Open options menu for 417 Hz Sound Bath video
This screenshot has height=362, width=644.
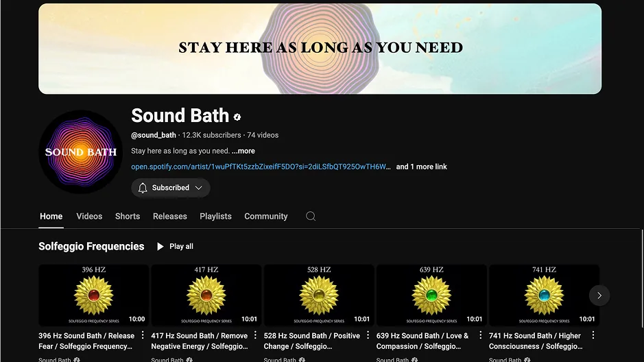click(x=255, y=335)
